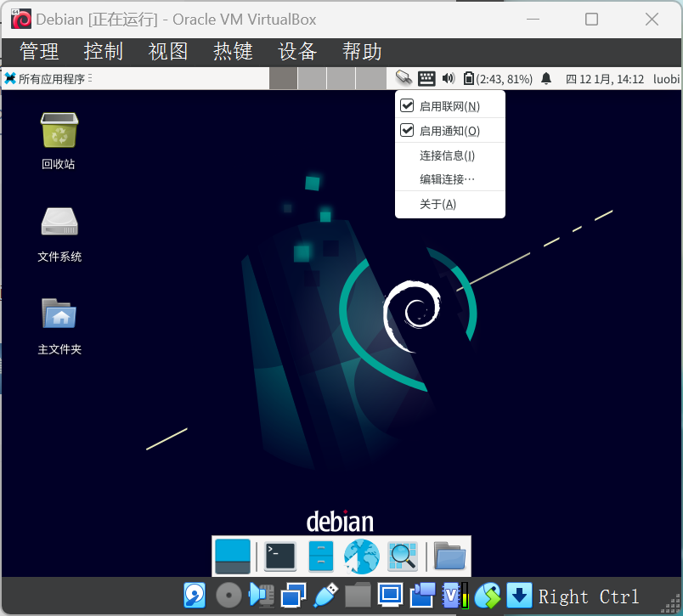Open the application finder magnifier icon
Viewport: 683px width, 616px height.
pyautogui.click(x=402, y=557)
